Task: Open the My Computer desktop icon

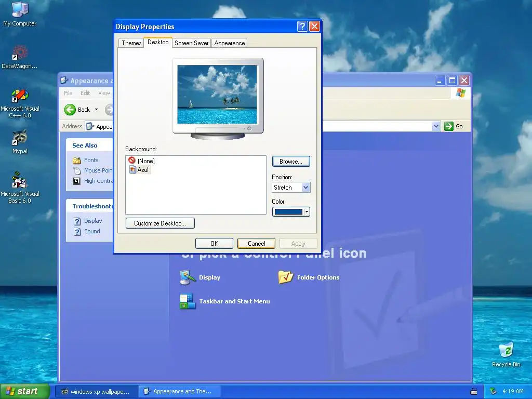Action: (20, 14)
